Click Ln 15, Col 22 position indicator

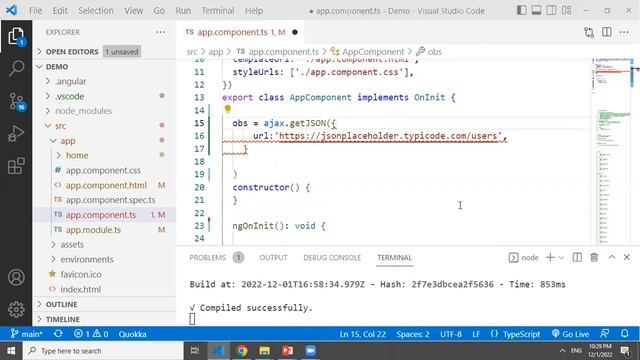click(362, 334)
